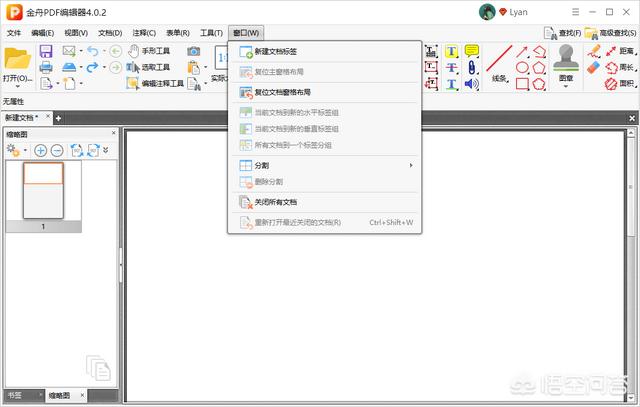Click the Snapshot camera icon
Screen dimensions: 640x407
pyautogui.click(x=193, y=51)
